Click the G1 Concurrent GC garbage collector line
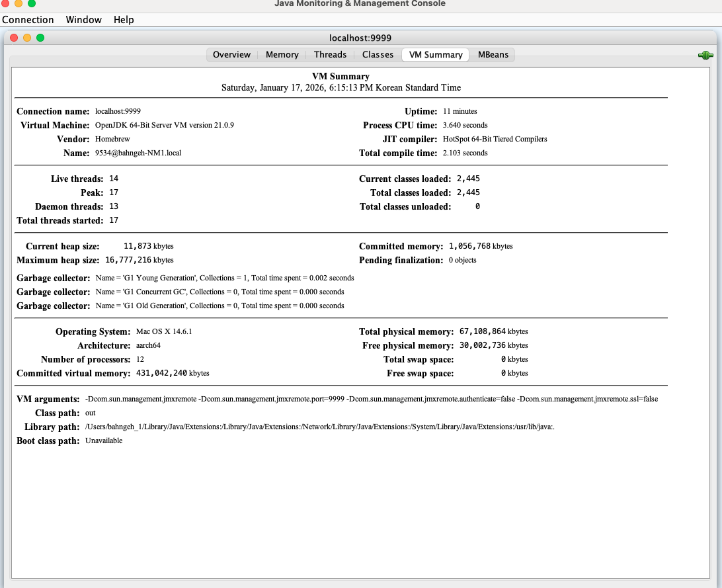This screenshot has width=722, height=588. [220, 292]
